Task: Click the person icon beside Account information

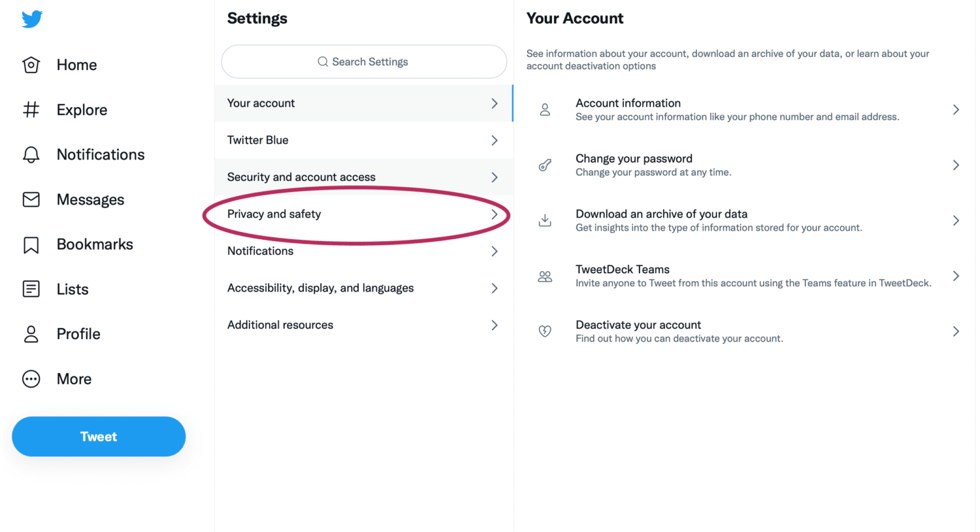Action: [545, 110]
